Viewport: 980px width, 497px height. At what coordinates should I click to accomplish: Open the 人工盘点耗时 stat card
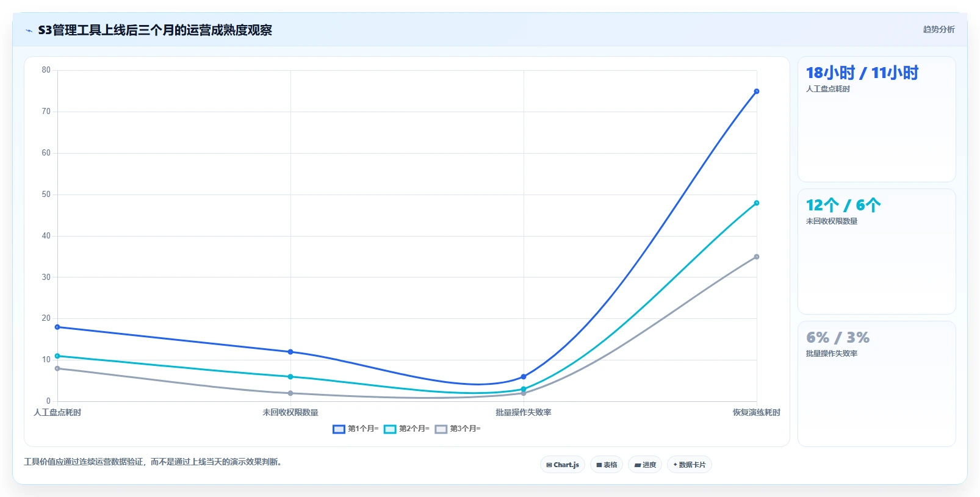click(877, 120)
